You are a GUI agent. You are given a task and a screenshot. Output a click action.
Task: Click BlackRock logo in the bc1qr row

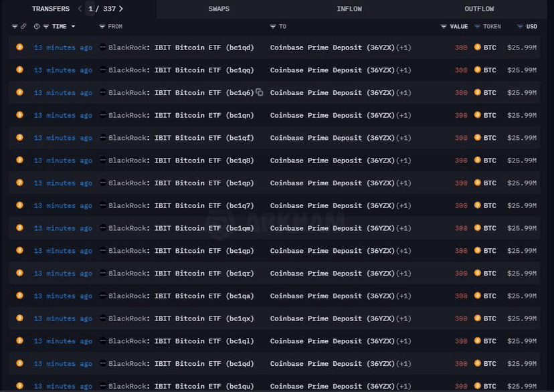[x=103, y=273]
